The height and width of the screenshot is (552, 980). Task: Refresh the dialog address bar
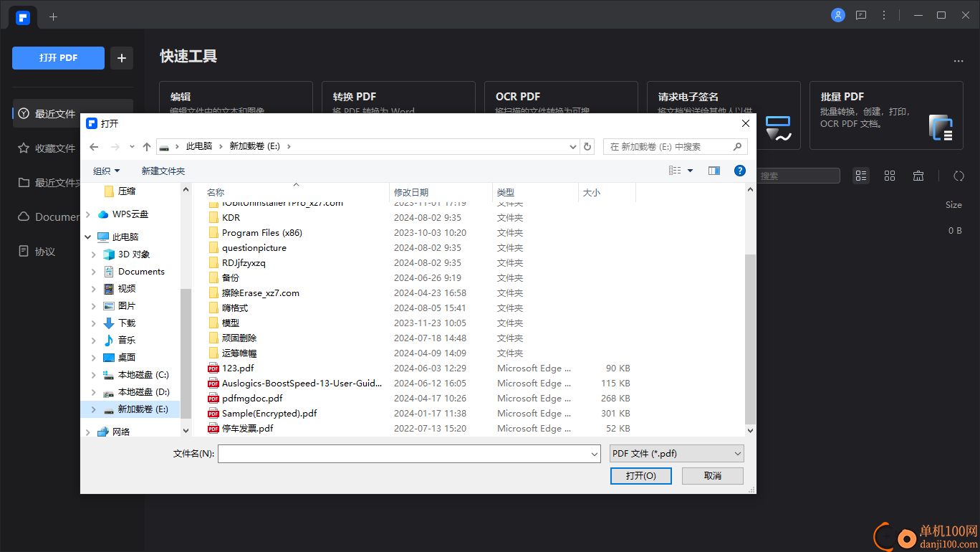point(587,146)
